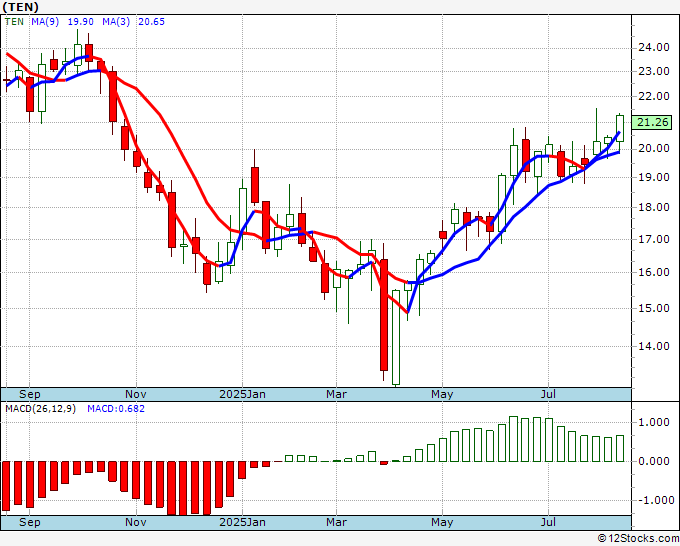Select the highlighted current price 21.26
The height and width of the screenshot is (546, 680).
click(x=652, y=122)
